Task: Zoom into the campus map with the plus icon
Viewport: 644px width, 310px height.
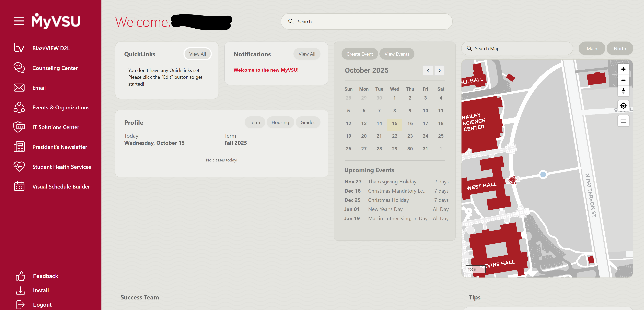Action: point(623,69)
